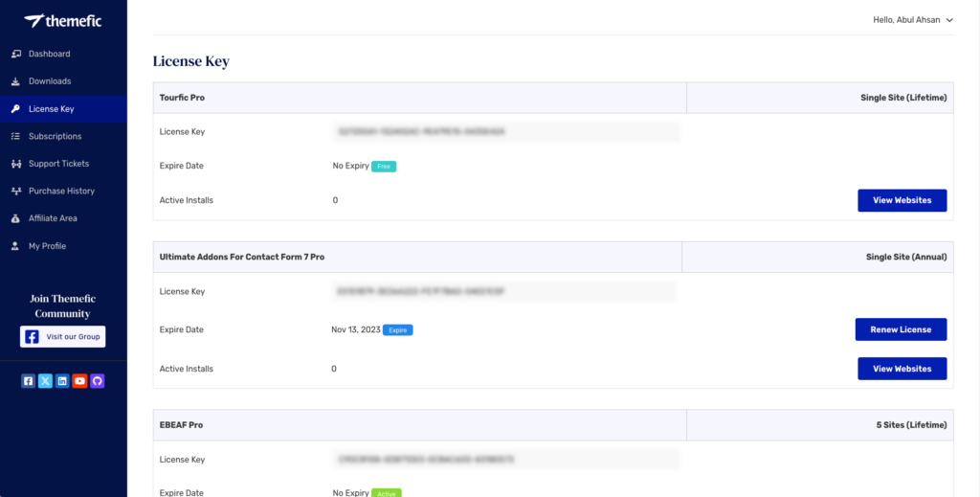This screenshot has width=980, height=497.
Task: Click the Dashboard icon in sidebar
Action: click(x=16, y=54)
